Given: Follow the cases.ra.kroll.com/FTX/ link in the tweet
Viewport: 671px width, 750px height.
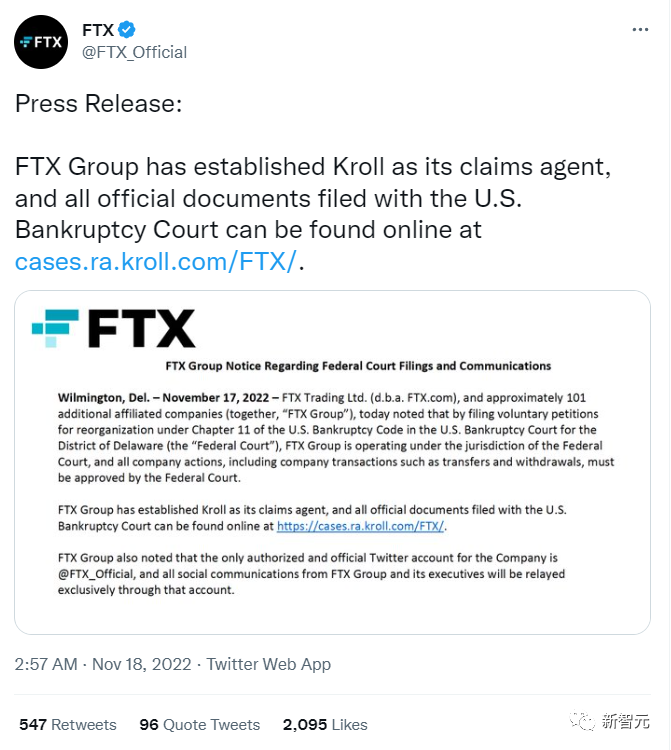Looking at the screenshot, I should pyautogui.click(x=155, y=261).
